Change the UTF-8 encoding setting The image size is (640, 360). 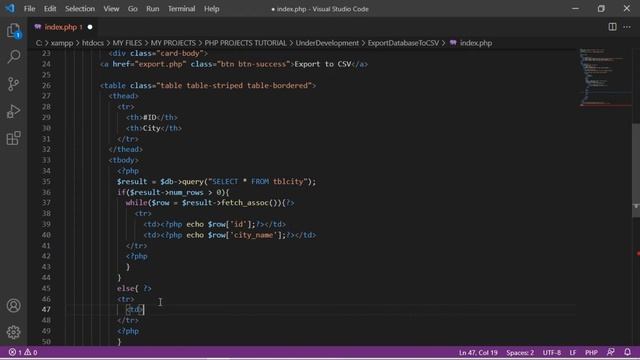click(552, 352)
